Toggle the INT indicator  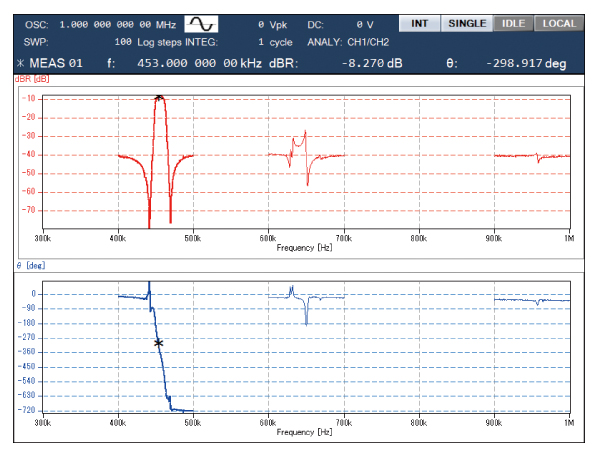coord(418,22)
